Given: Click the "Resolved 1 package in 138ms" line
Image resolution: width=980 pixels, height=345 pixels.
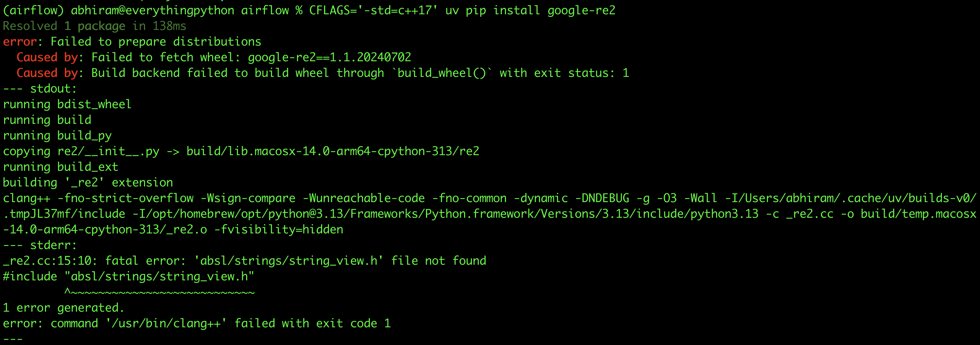Looking at the screenshot, I should pos(94,26).
